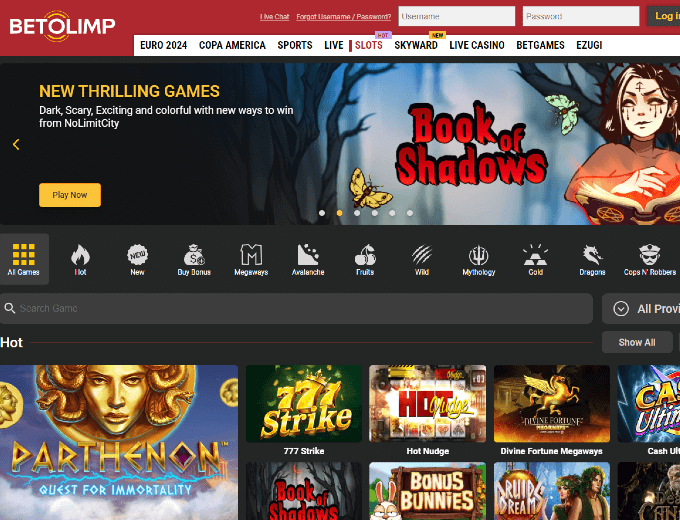This screenshot has height=520, width=680.
Task: Select the third banner slide dot
Action: 357,213
